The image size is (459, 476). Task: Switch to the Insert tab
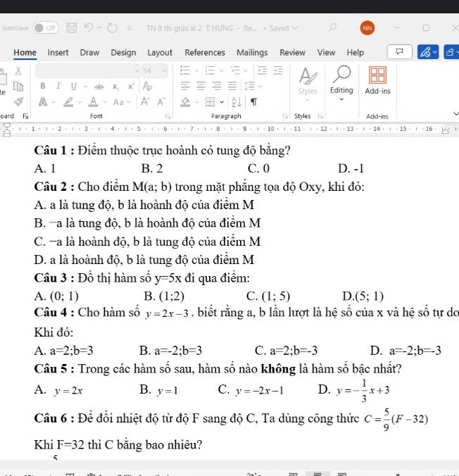(58, 53)
